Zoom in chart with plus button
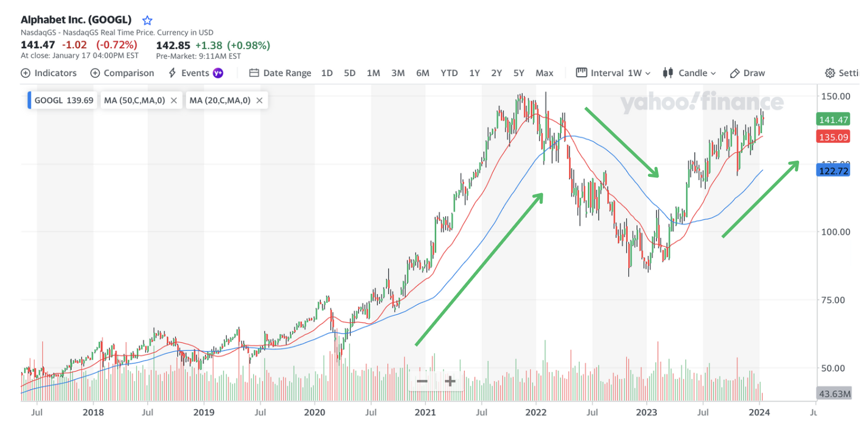The image size is (868, 440). [x=450, y=381]
